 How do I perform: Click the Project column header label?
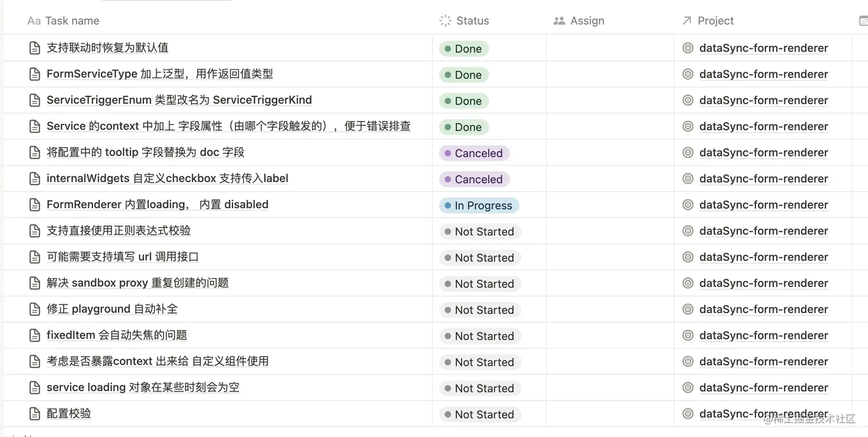point(715,21)
